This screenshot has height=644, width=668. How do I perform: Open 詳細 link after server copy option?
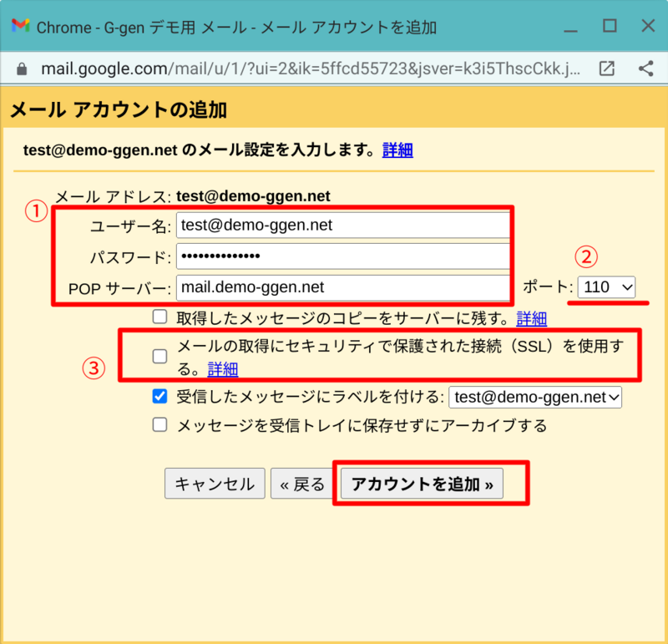pos(531,318)
